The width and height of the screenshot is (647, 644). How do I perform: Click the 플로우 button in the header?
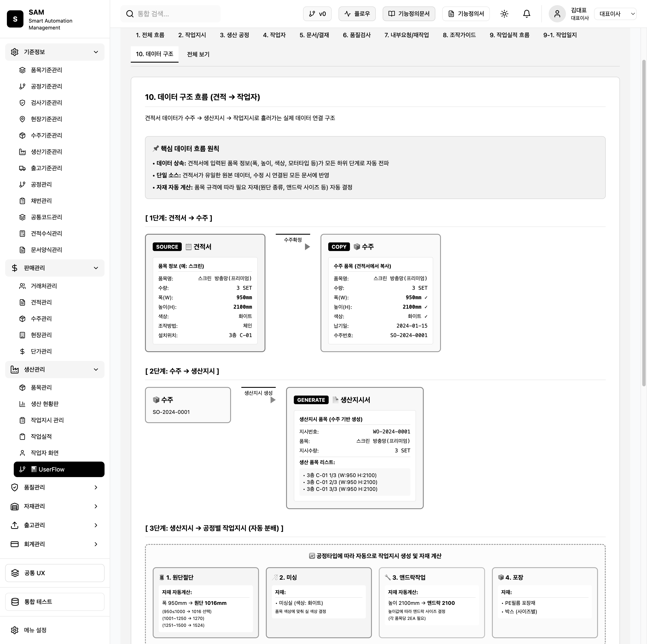(357, 14)
